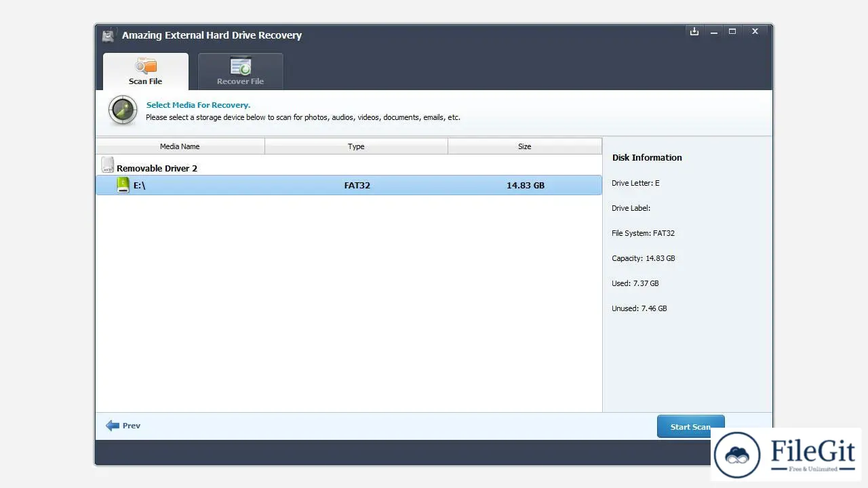Click the 14.83 GB size cell

[x=526, y=185]
